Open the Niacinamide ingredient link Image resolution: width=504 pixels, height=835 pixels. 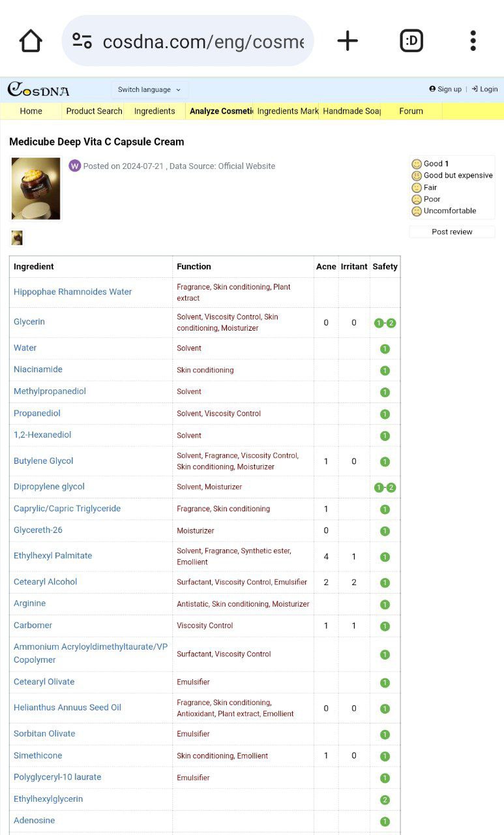[38, 369]
